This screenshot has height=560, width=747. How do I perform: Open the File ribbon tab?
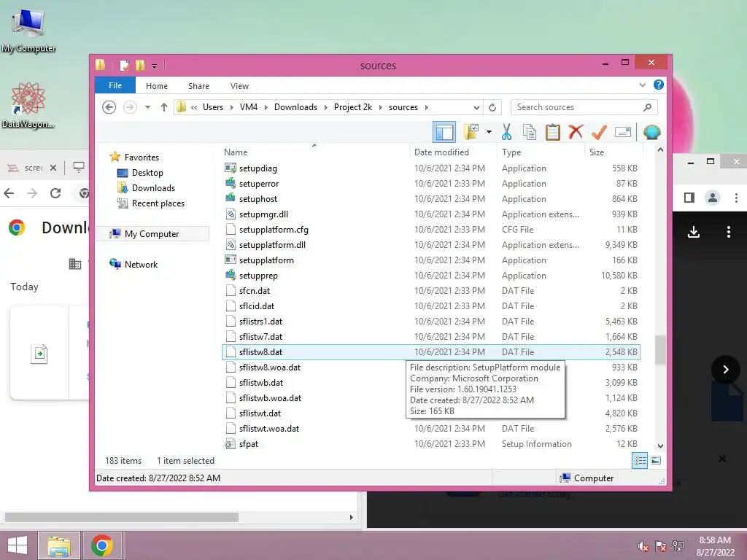tap(115, 85)
